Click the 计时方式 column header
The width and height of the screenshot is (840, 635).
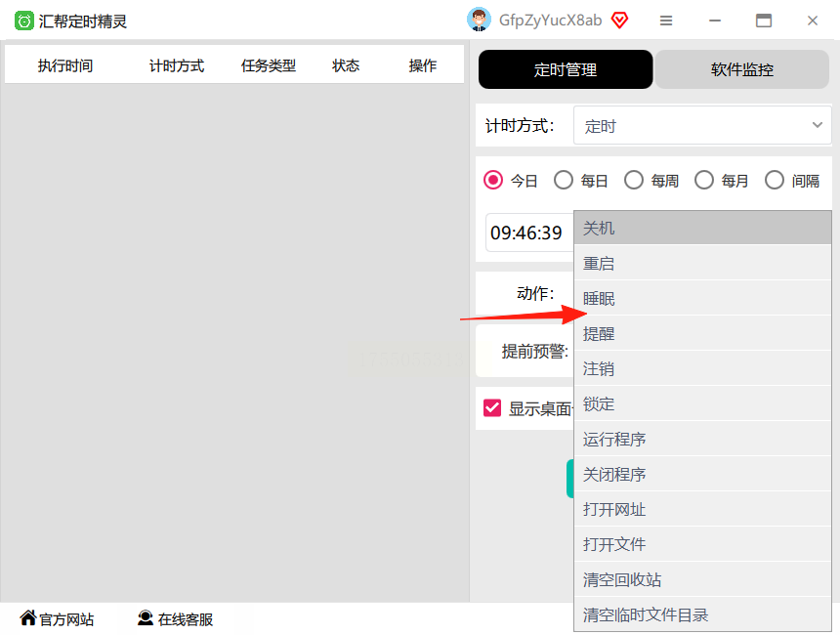tap(177, 65)
